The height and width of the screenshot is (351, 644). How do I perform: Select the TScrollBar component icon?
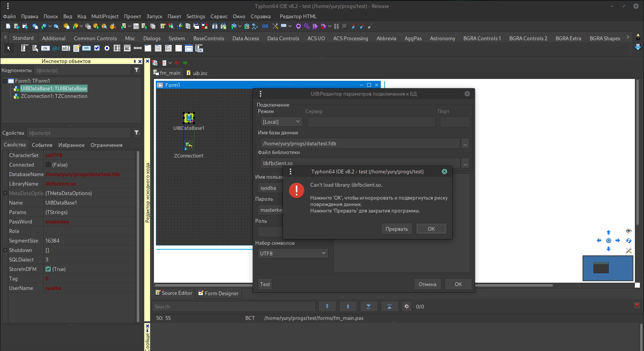pos(138,48)
